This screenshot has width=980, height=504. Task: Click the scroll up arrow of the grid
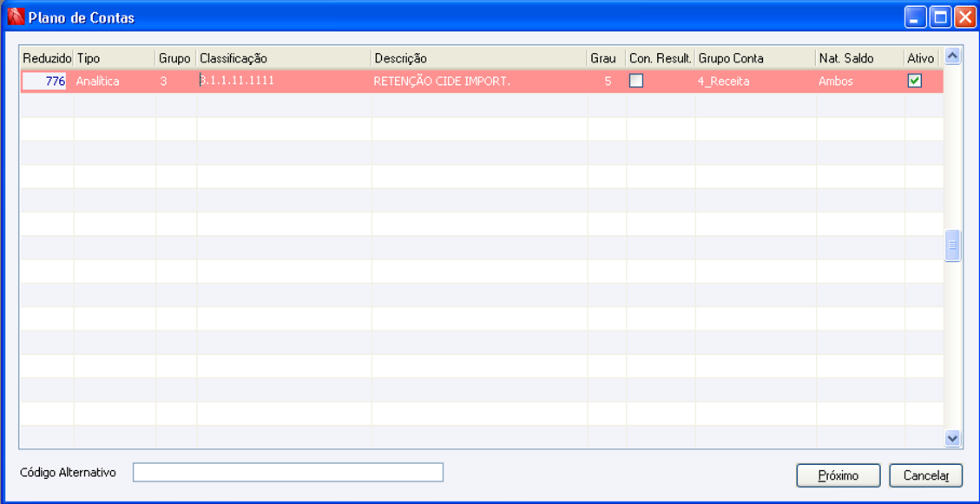point(952,57)
